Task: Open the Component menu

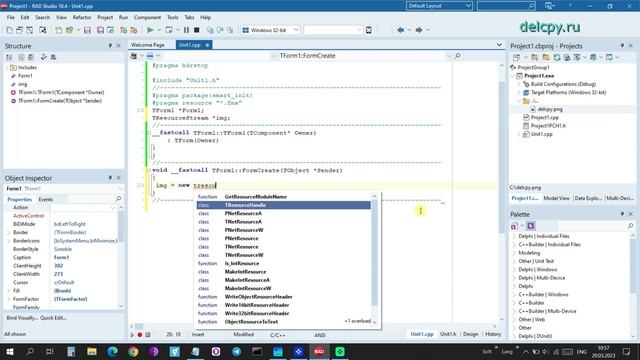Action: (147, 18)
